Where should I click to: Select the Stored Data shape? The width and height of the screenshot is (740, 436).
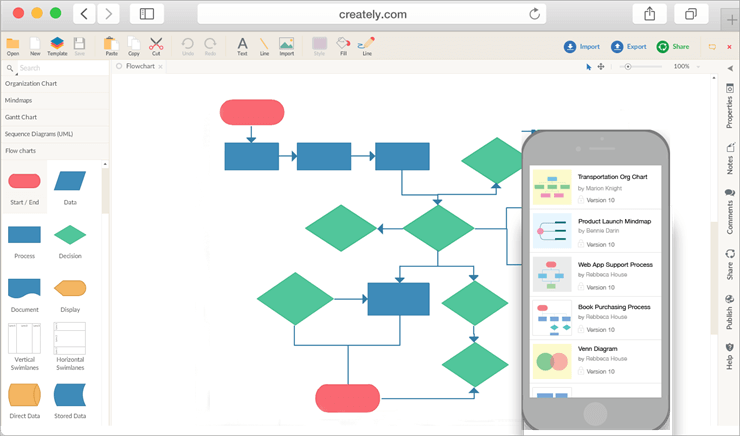(70, 401)
